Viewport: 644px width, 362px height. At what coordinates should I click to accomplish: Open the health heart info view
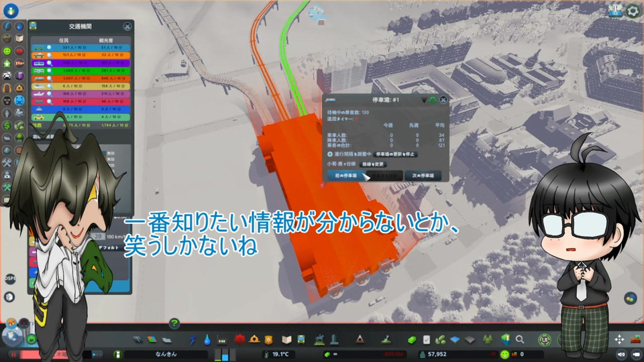(19, 51)
